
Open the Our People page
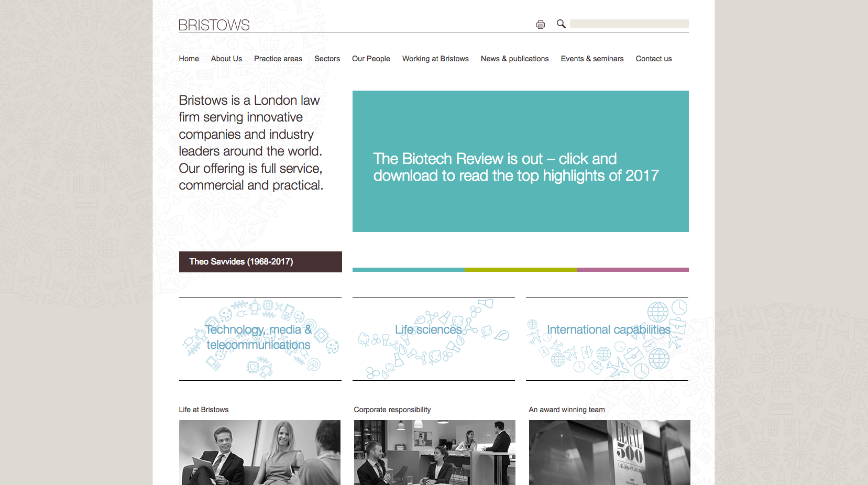point(371,59)
